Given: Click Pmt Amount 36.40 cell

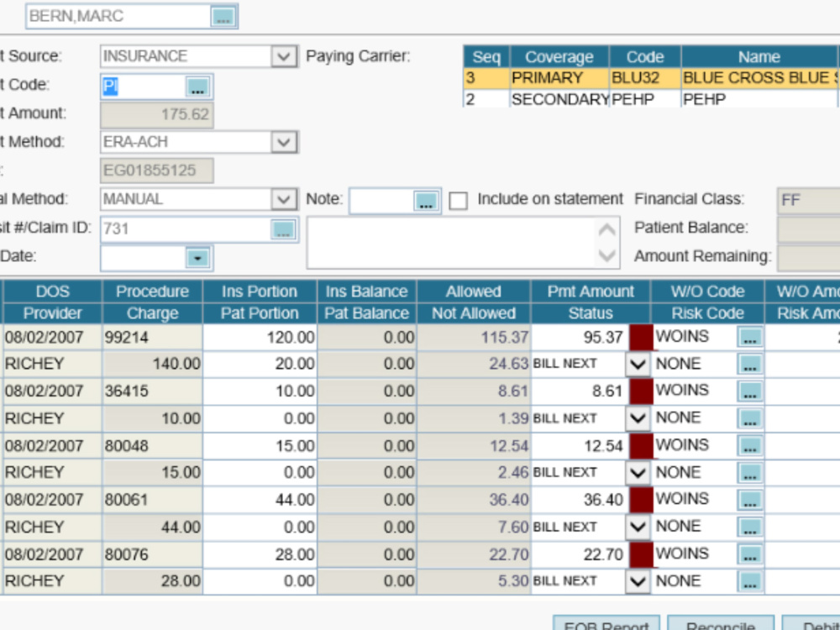Looking at the screenshot, I should point(580,500).
